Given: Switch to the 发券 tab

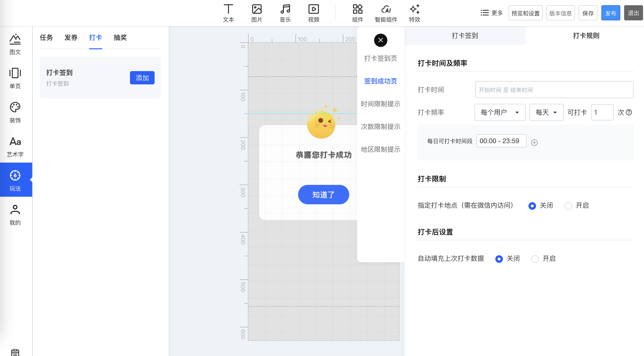Looking at the screenshot, I should pyautogui.click(x=71, y=37).
